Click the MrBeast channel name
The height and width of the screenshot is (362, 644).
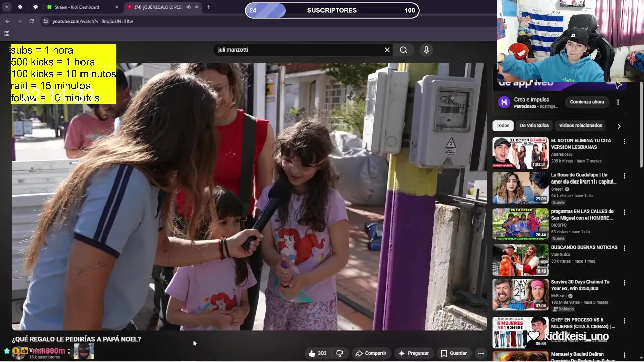coord(559,296)
